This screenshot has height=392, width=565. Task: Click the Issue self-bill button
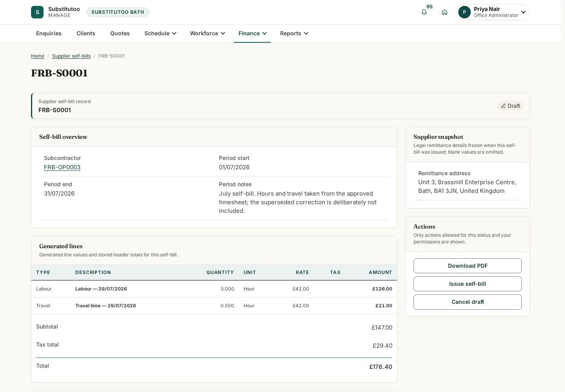point(468,284)
